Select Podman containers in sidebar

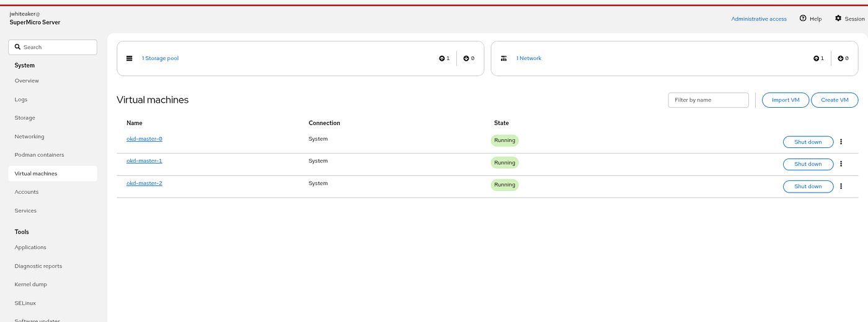pyautogui.click(x=53, y=155)
